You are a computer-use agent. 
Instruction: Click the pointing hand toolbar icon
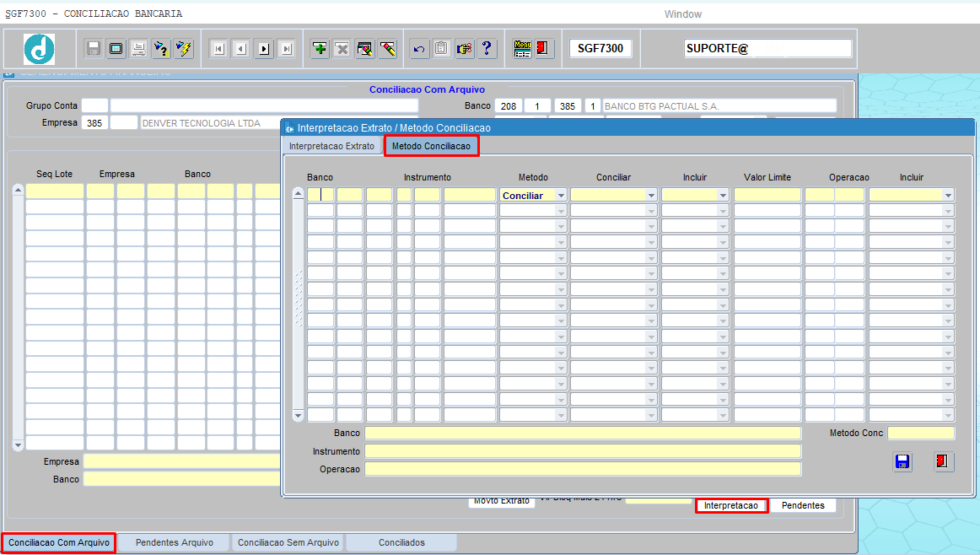465,48
